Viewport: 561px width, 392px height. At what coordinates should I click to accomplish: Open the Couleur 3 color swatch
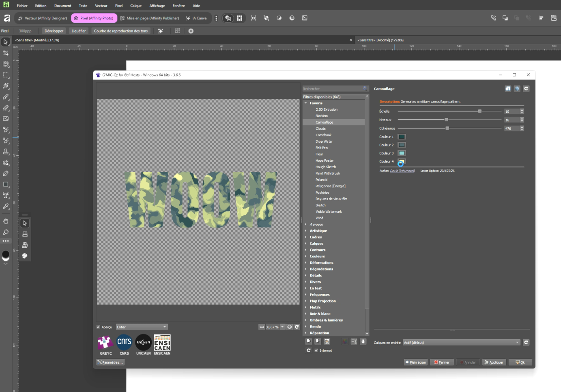click(402, 153)
